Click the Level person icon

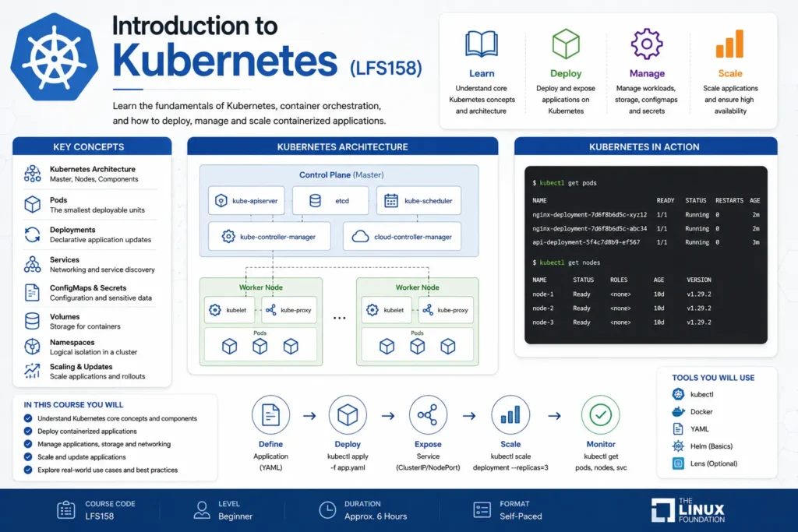[202, 509]
